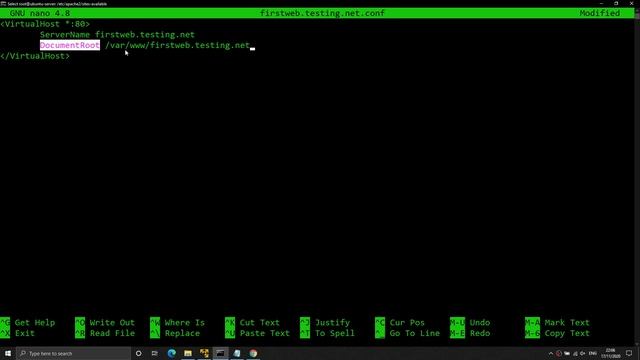Click the Type here to search box

point(73,353)
